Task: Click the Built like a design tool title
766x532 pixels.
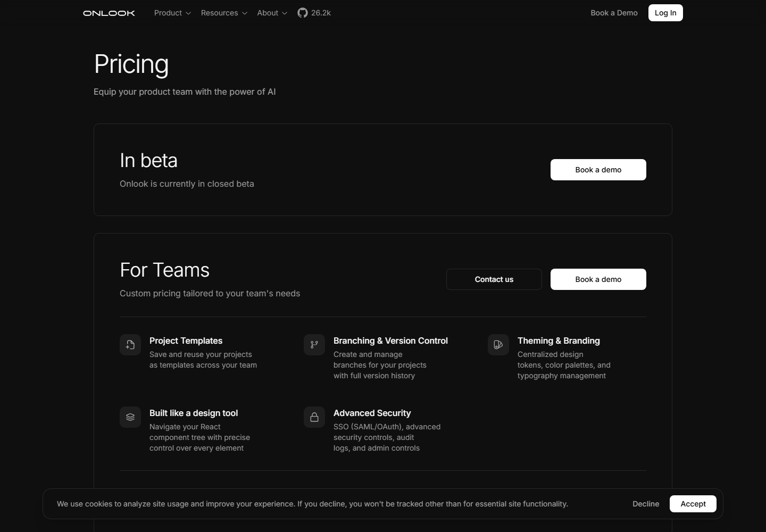Action: pos(194,413)
